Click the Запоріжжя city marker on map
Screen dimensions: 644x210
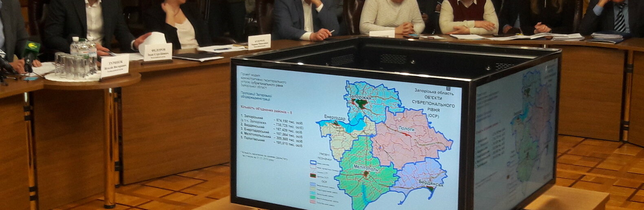[362, 102]
